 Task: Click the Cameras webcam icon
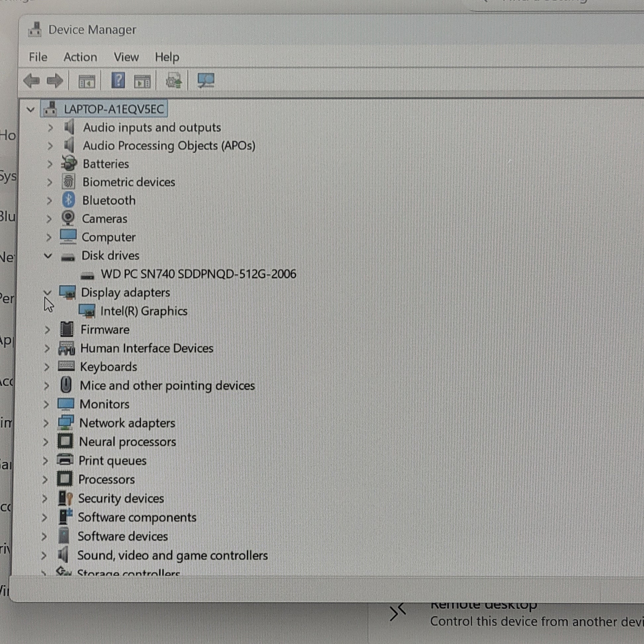(x=68, y=218)
